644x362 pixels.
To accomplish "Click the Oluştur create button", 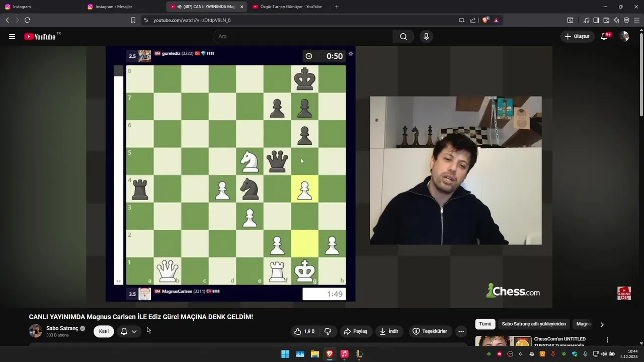I will tap(577, 36).
